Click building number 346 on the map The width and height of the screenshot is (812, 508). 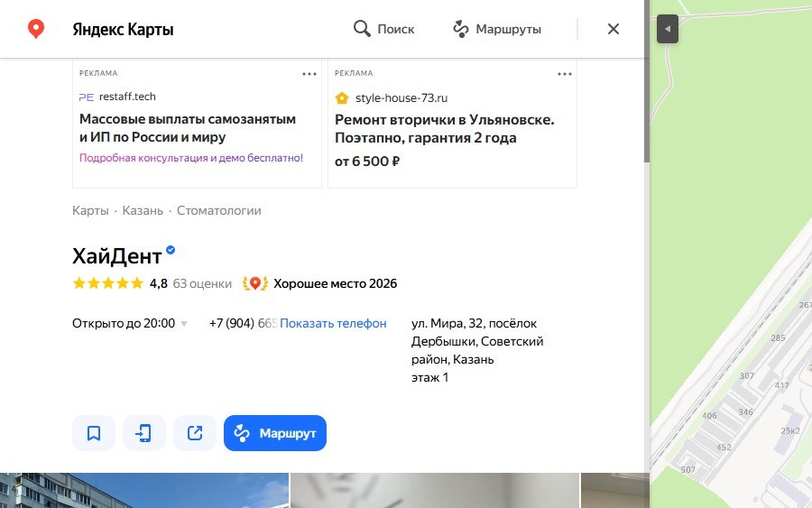pyautogui.click(x=746, y=412)
